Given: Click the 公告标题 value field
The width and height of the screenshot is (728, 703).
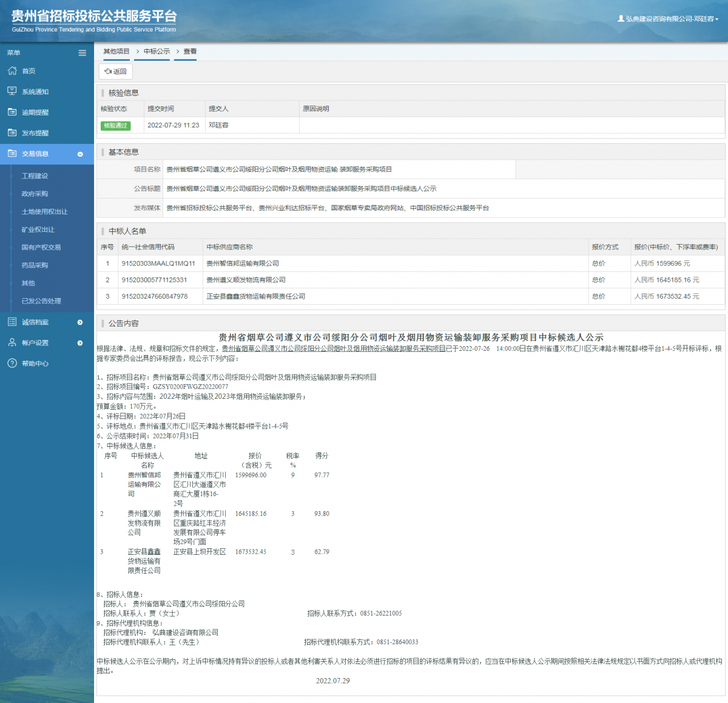Looking at the screenshot, I should click(444, 189).
